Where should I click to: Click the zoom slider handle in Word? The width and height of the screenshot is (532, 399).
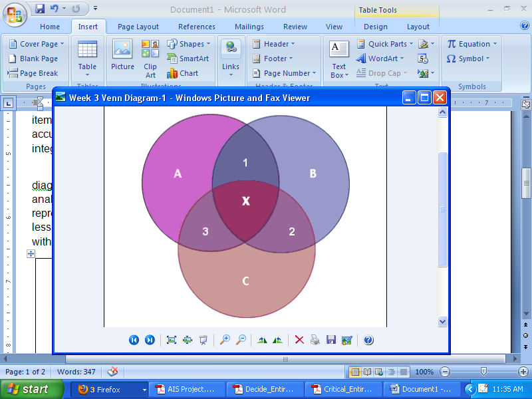coord(483,372)
